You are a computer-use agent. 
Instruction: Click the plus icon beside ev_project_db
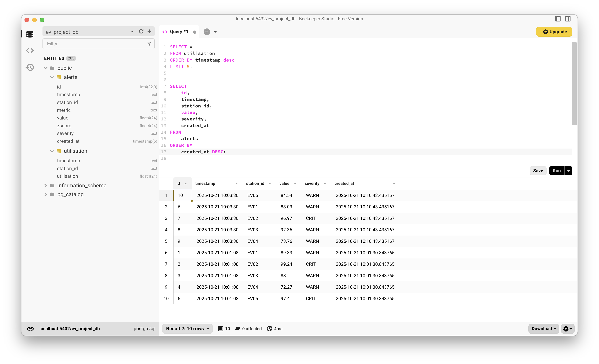click(149, 32)
